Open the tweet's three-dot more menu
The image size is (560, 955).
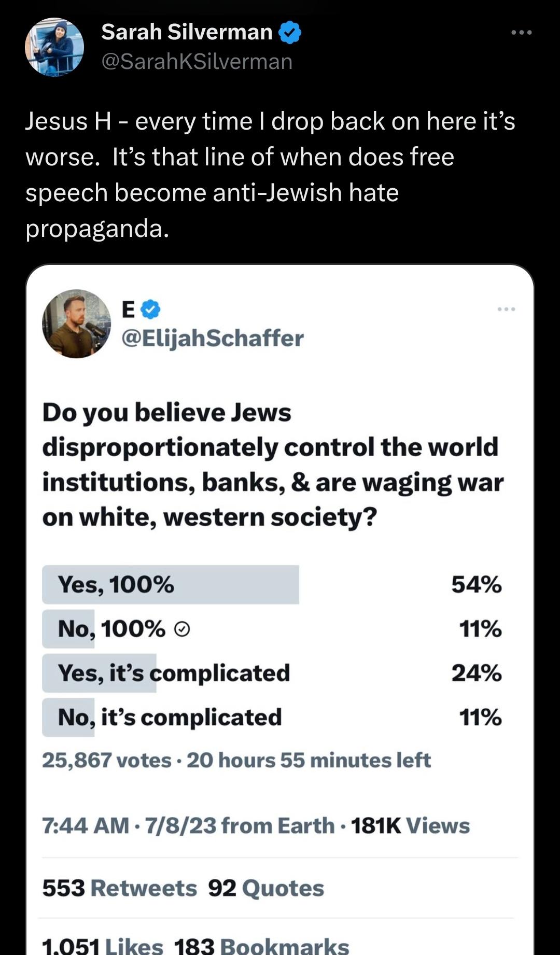[521, 32]
